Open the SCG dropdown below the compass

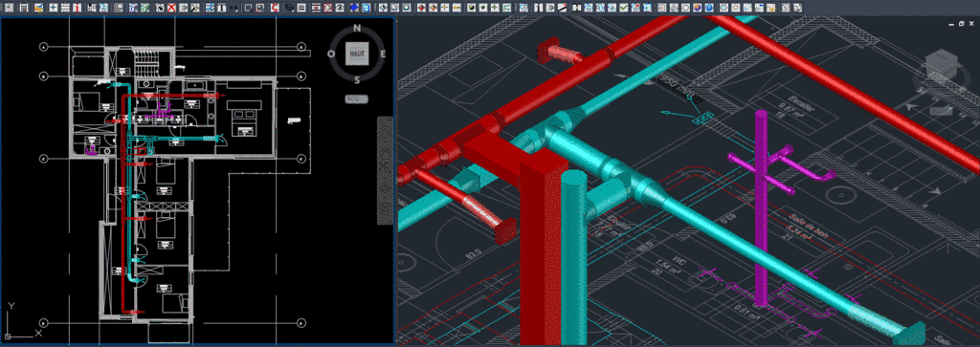(x=357, y=98)
